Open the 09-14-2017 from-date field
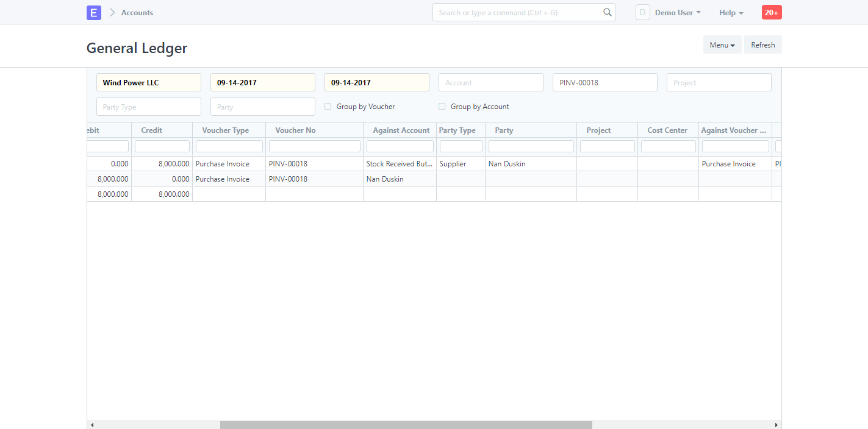868x429 pixels. coord(262,82)
